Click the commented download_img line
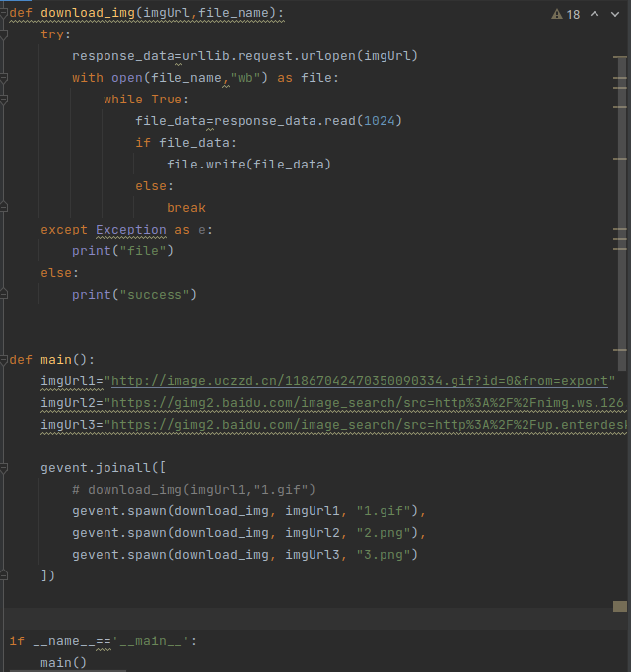The height and width of the screenshot is (672, 631). coord(193,490)
